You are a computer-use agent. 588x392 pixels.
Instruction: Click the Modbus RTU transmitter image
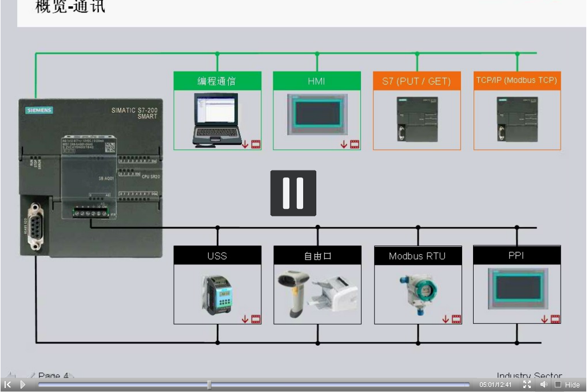coord(419,294)
